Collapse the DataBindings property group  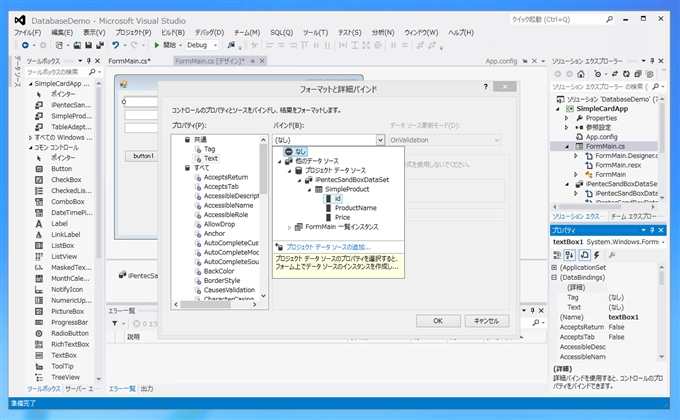pyautogui.click(x=554, y=277)
